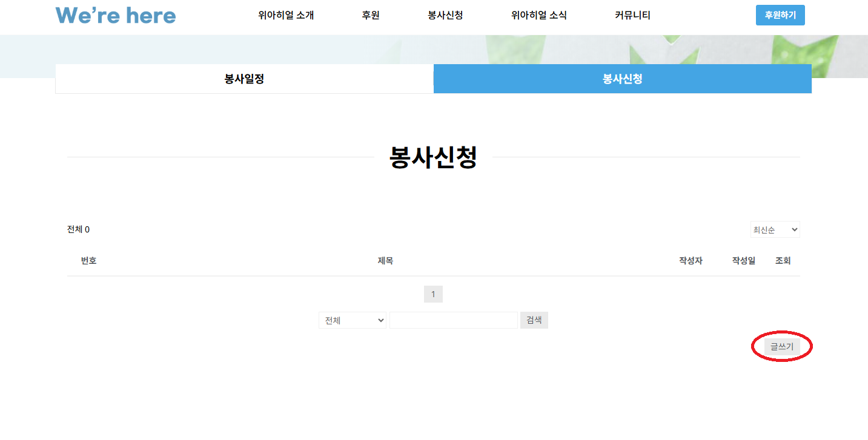Click the 글쓰기 write button

click(781, 347)
